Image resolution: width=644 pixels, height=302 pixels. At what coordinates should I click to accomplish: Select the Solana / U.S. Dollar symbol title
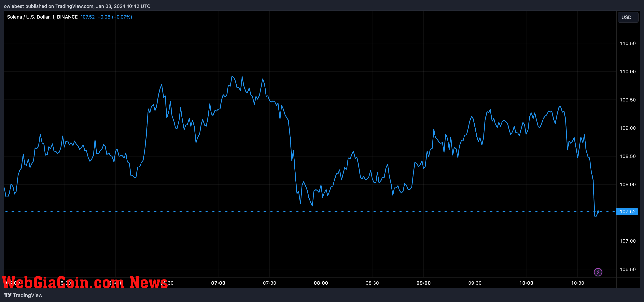[42, 17]
